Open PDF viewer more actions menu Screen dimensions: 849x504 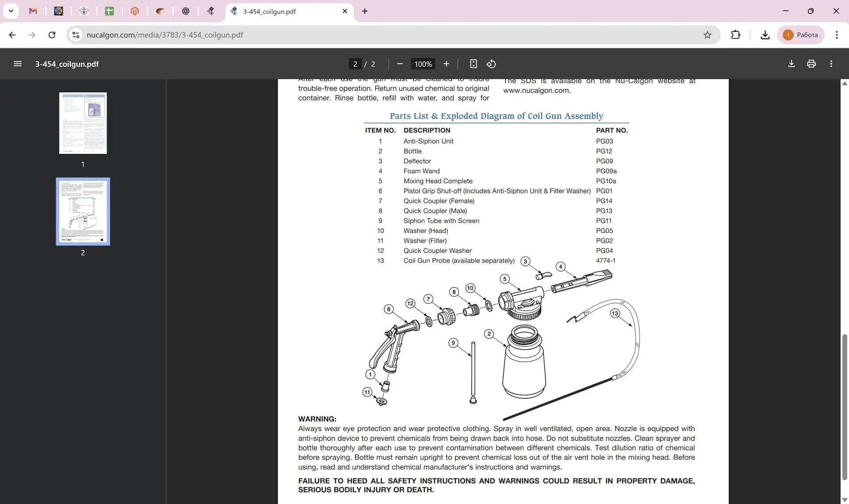[831, 64]
